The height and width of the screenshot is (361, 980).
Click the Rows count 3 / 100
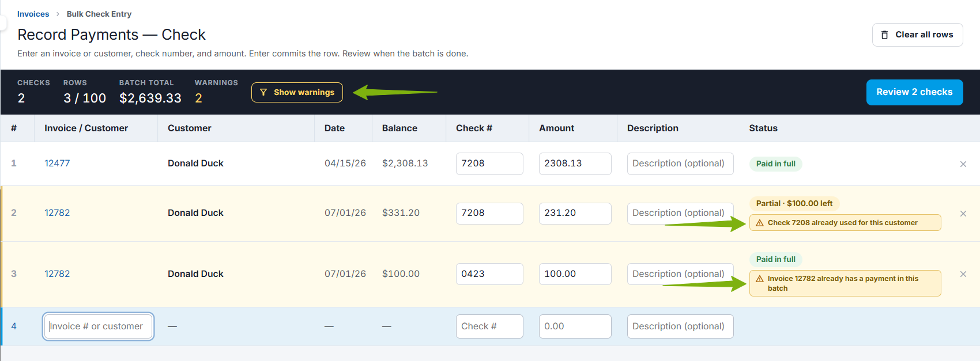tap(85, 98)
